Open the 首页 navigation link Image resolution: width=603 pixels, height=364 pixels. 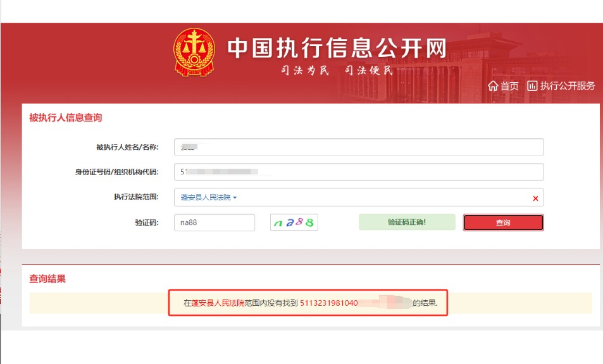tap(509, 86)
